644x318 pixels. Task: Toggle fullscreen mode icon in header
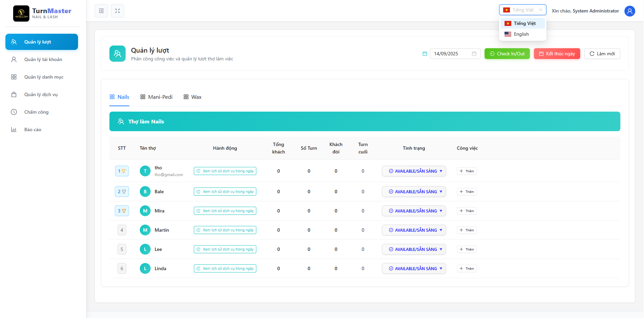(118, 11)
